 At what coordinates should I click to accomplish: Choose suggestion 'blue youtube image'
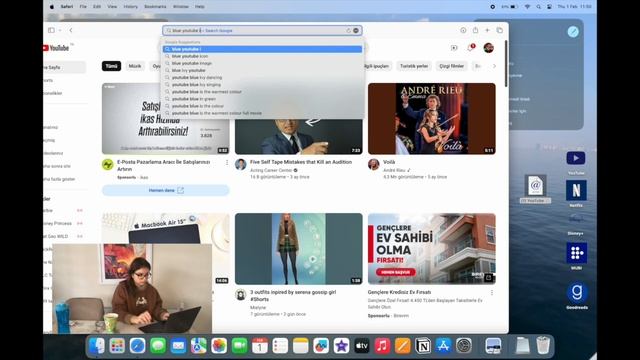click(x=262, y=63)
